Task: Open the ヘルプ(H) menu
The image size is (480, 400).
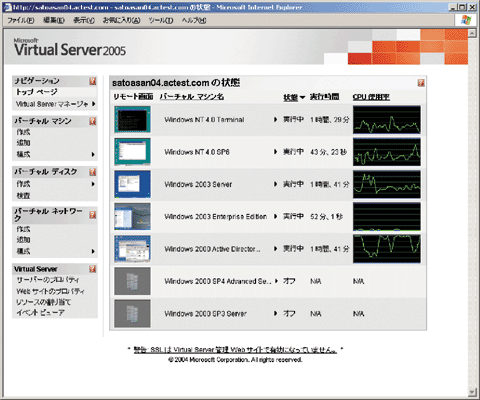Action: coord(194,21)
